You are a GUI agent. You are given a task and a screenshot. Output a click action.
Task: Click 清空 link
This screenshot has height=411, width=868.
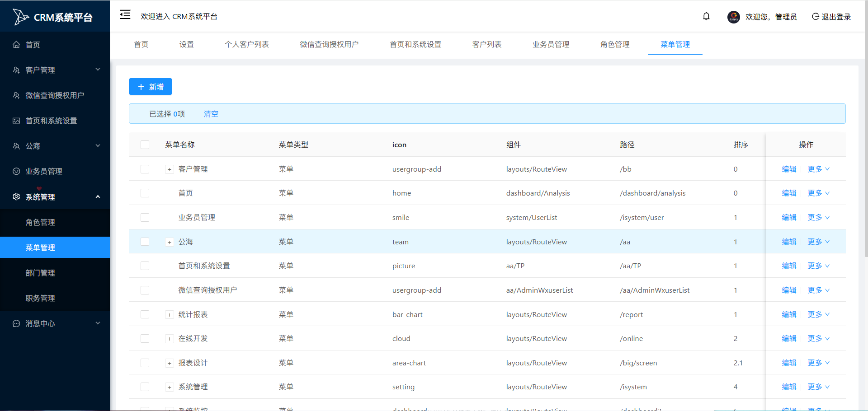click(x=211, y=114)
